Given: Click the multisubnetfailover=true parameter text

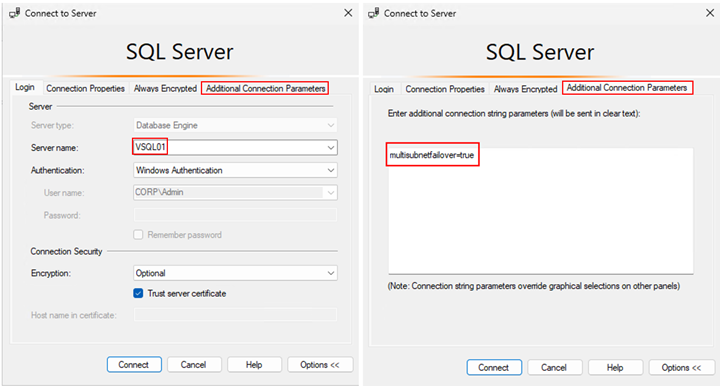Looking at the screenshot, I should click(432, 155).
